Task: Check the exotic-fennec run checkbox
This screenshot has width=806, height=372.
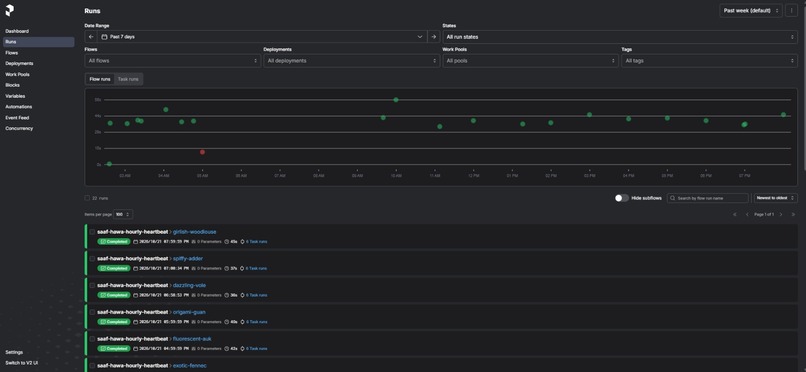Action: coord(93,365)
